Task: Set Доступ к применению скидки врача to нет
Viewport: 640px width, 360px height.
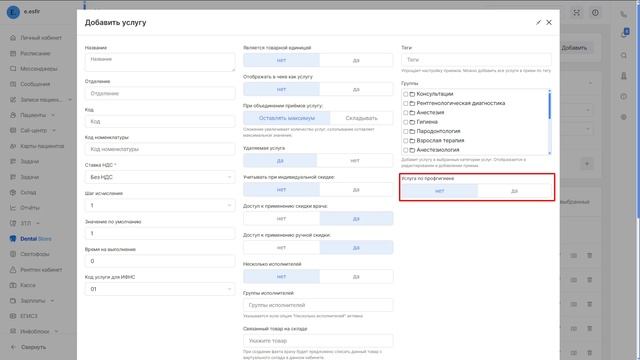Action: [x=282, y=219]
